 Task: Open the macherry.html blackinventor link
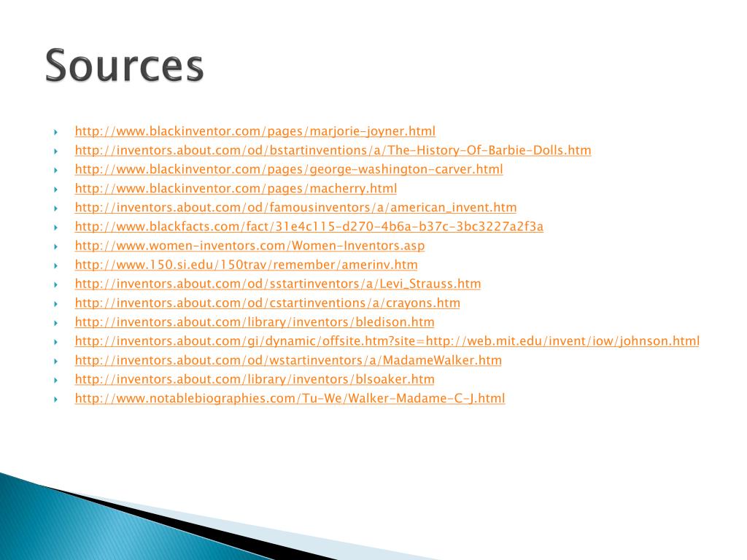click(236, 189)
